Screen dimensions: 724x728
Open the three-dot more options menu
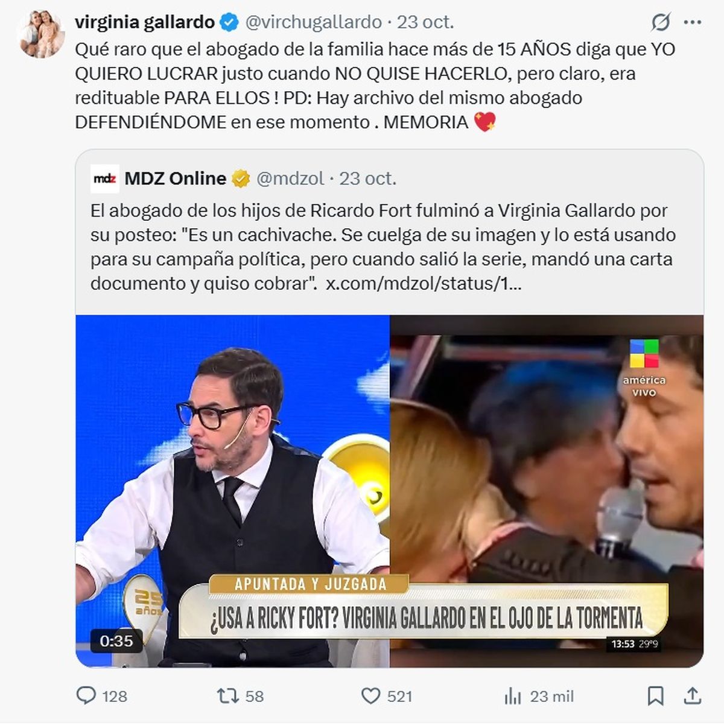pyautogui.click(x=693, y=22)
